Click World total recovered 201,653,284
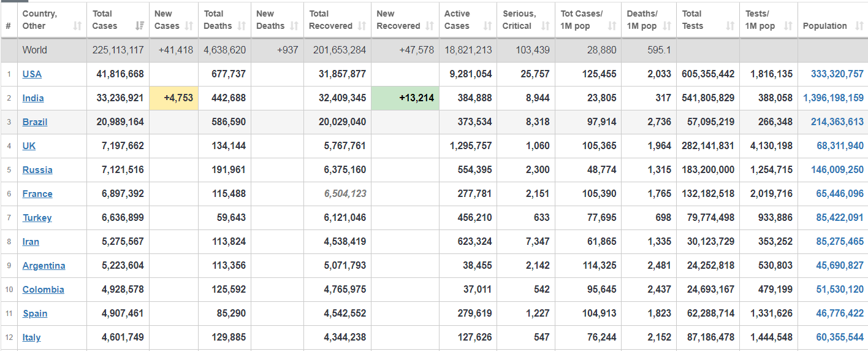This screenshot has width=868, height=351. point(338,50)
